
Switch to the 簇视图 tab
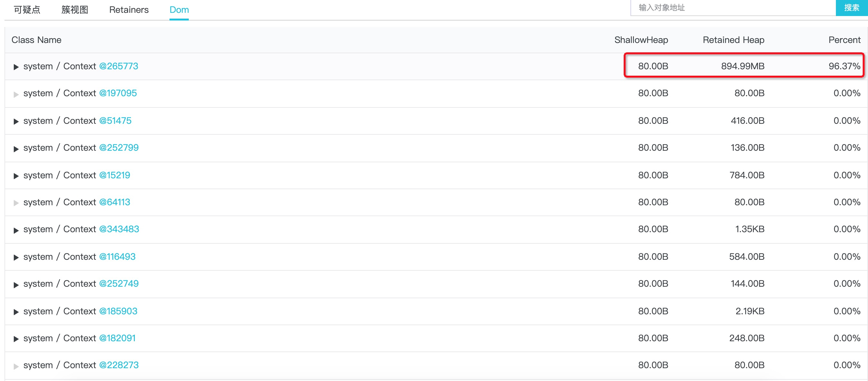[75, 10]
